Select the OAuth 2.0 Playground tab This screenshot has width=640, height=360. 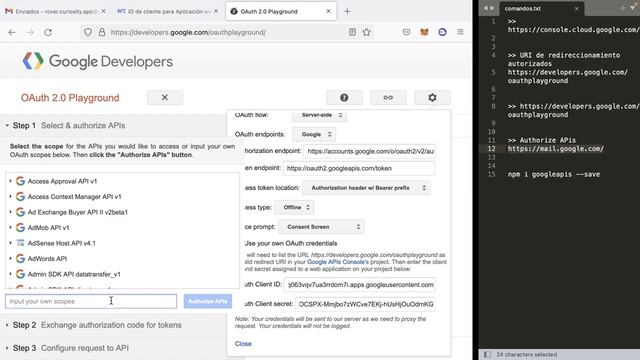coord(281,11)
